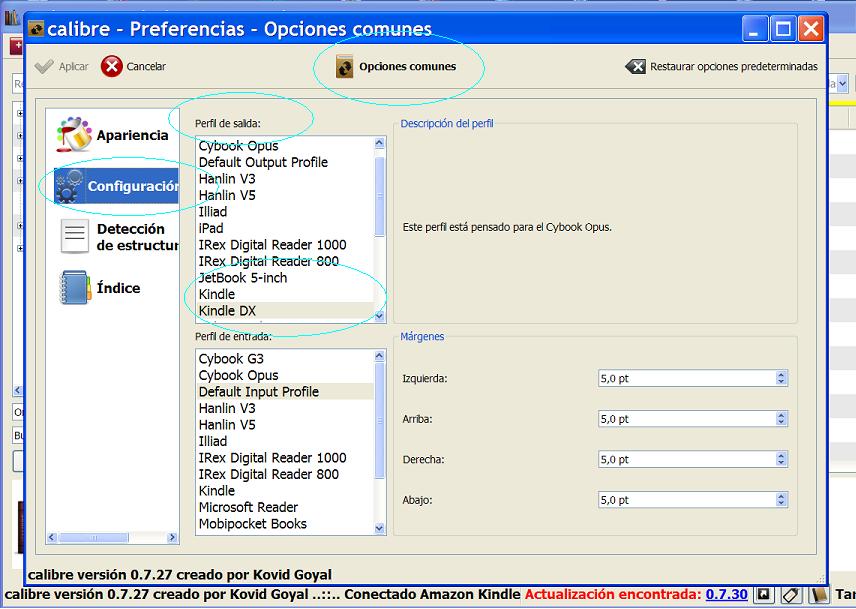Click input profile list scroll-down arrow
Screen dimensions: 856x609
coord(379,528)
